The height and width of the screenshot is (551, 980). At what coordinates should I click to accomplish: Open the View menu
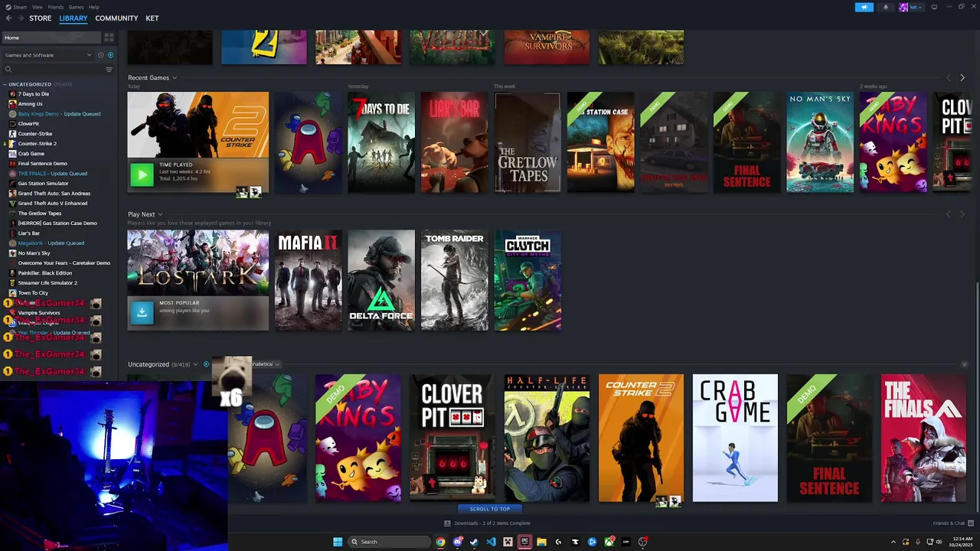(x=37, y=7)
